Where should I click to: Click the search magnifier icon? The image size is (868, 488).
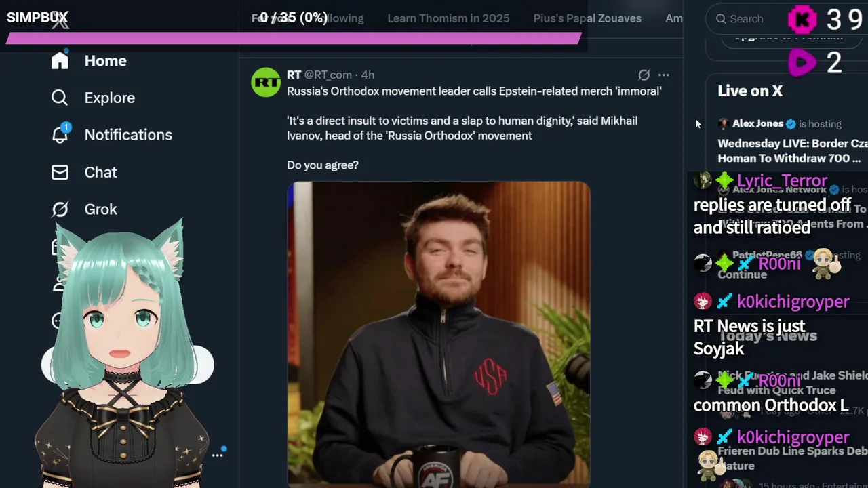tap(722, 19)
